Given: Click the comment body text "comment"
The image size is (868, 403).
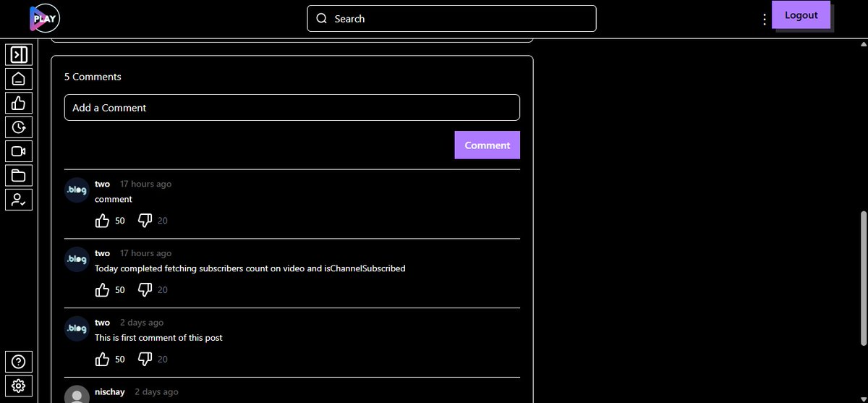Looking at the screenshot, I should click(x=114, y=199).
